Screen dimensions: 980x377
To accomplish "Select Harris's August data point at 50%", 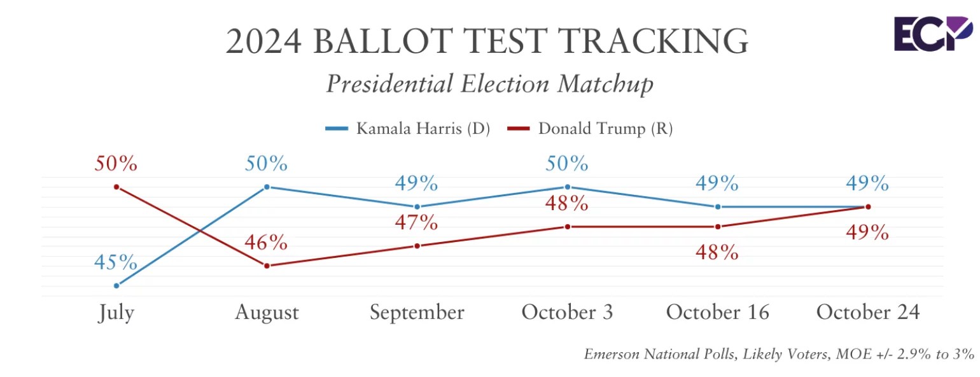I will tap(267, 187).
